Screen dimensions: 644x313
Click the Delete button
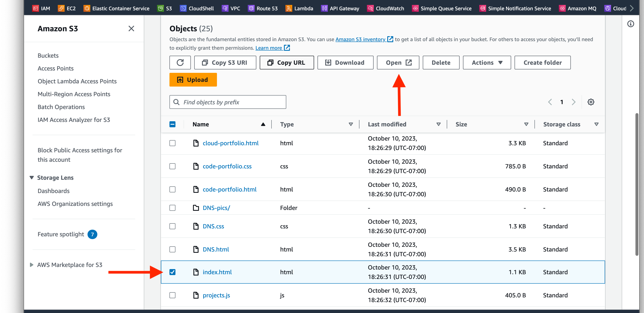click(441, 62)
